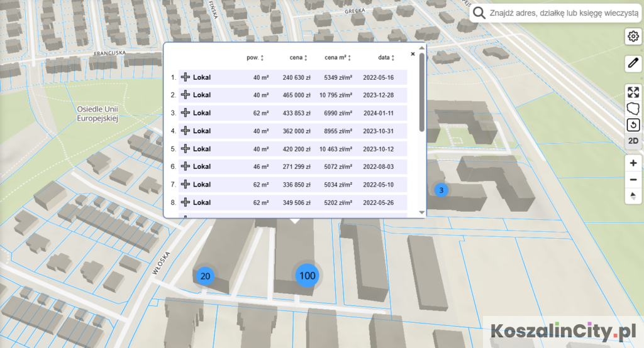Expand plus icon for Lokal row 5
Screen dimensions: 644x348
click(186, 149)
